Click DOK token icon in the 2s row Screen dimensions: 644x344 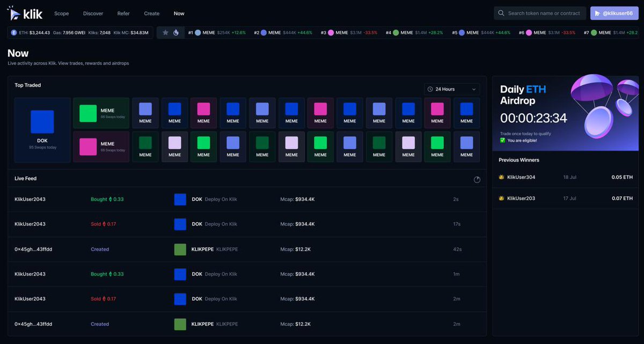pos(180,199)
